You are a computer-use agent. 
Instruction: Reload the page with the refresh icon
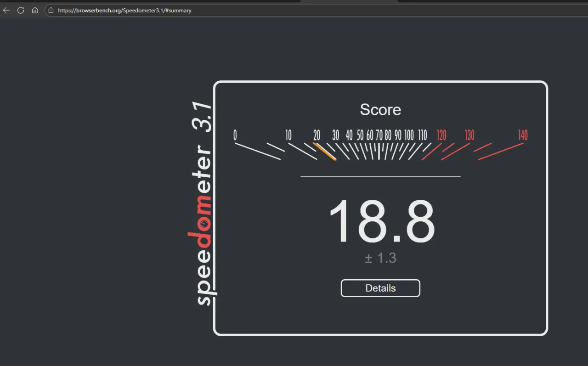21,10
